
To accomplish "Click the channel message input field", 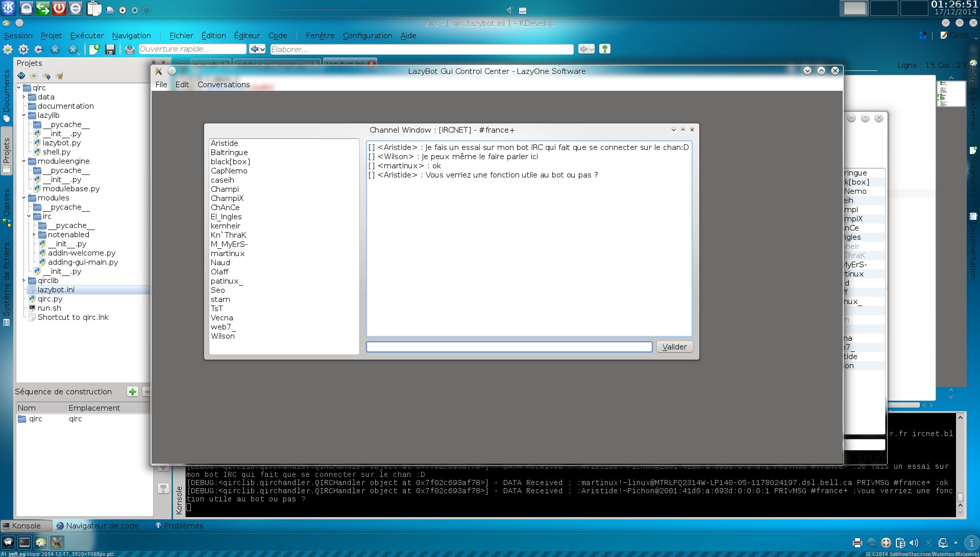I will (x=509, y=347).
